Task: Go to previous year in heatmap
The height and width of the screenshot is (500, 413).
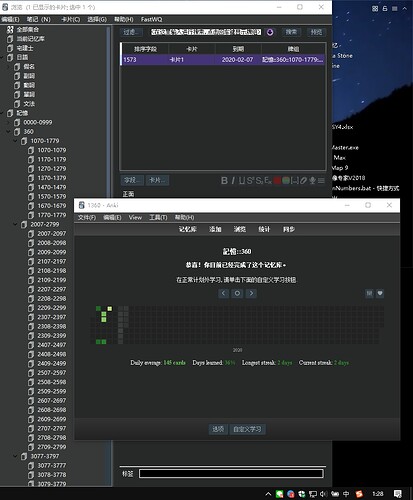Action: point(223,293)
